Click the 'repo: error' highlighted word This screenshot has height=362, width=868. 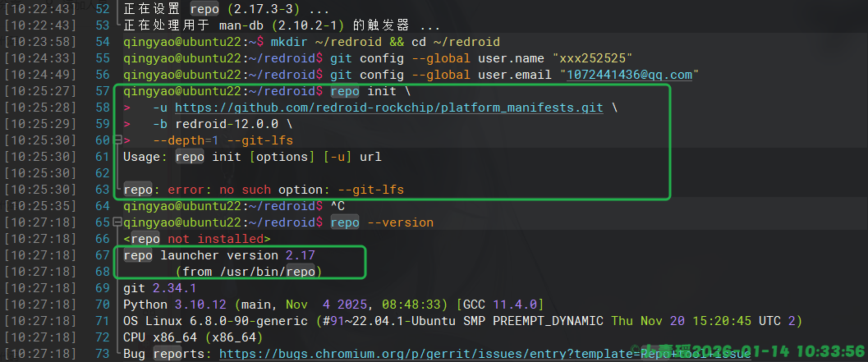137,190
